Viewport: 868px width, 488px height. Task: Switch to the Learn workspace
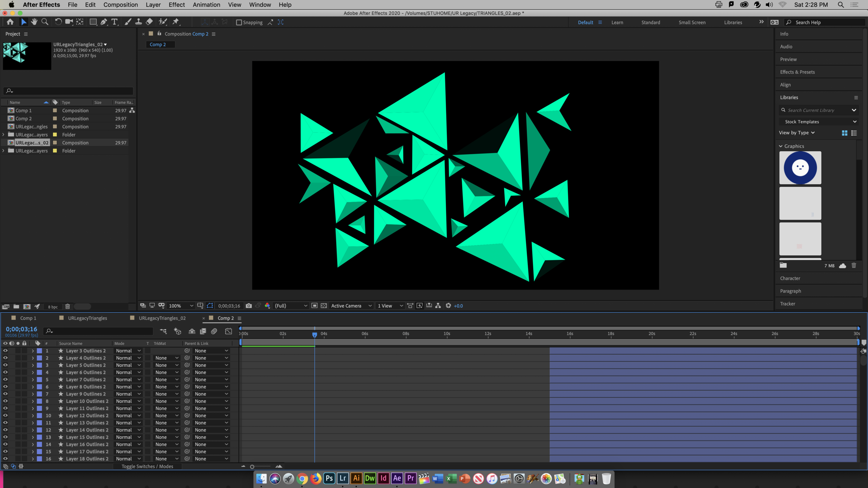[617, 23]
